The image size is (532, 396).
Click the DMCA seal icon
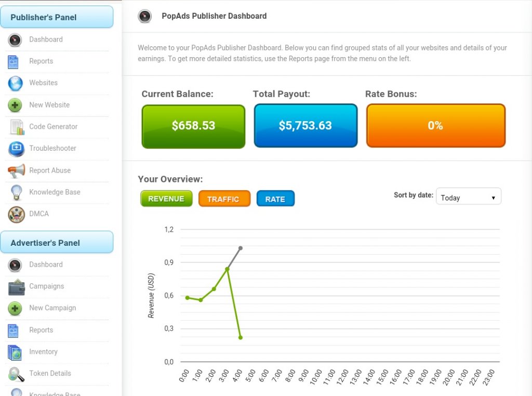point(16,214)
